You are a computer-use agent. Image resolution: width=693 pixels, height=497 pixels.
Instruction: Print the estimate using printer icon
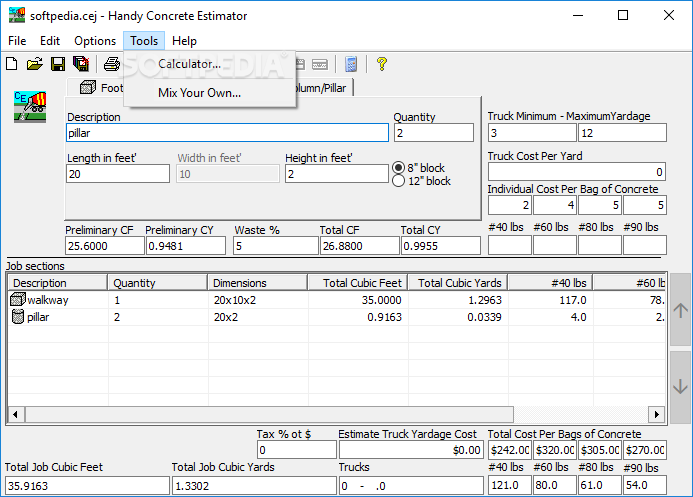[x=111, y=64]
